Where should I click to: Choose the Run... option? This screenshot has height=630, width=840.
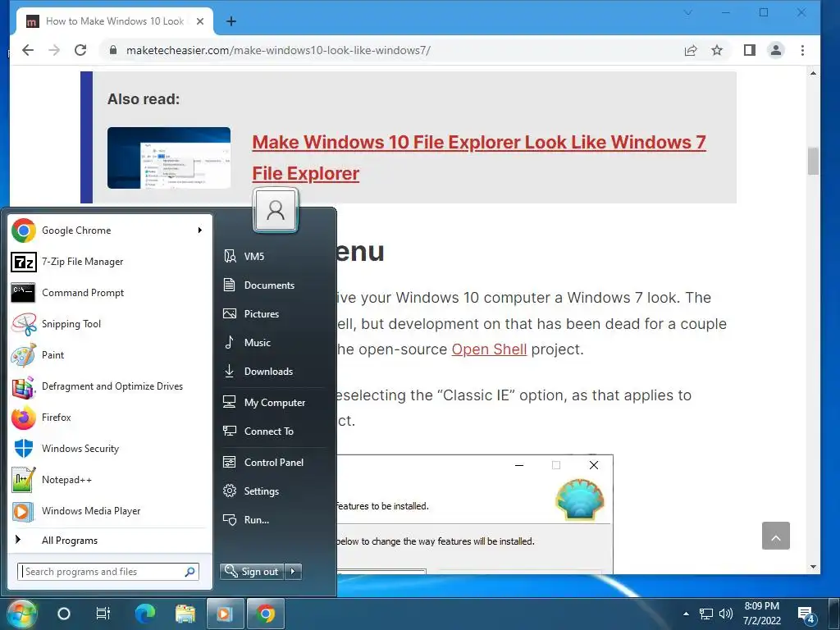click(274, 519)
